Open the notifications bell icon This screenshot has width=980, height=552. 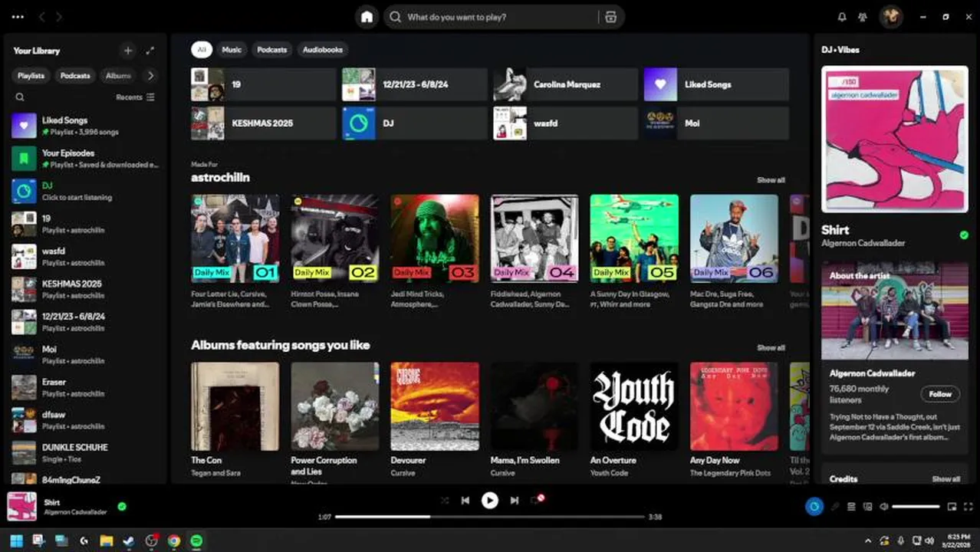coord(842,17)
